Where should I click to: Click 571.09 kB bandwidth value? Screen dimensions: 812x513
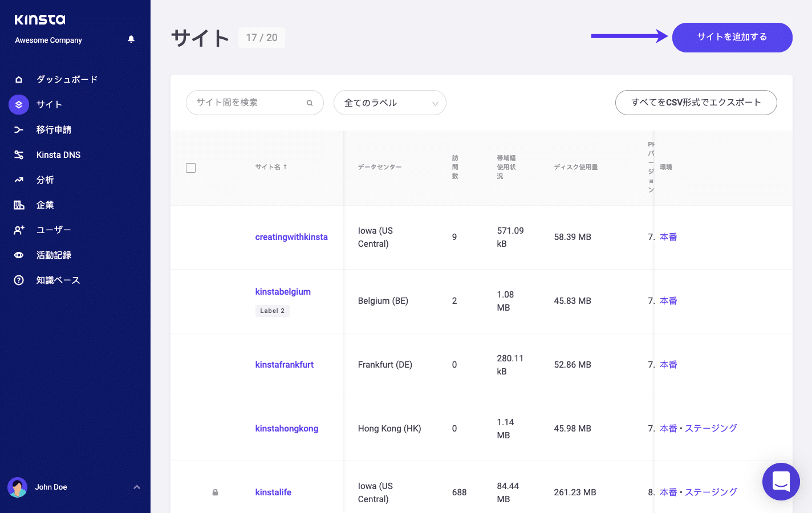click(510, 237)
